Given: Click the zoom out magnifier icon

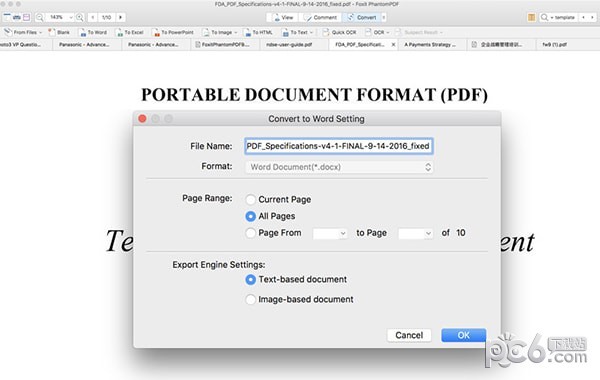Looking at the screenshot, I should click(39, 17).
